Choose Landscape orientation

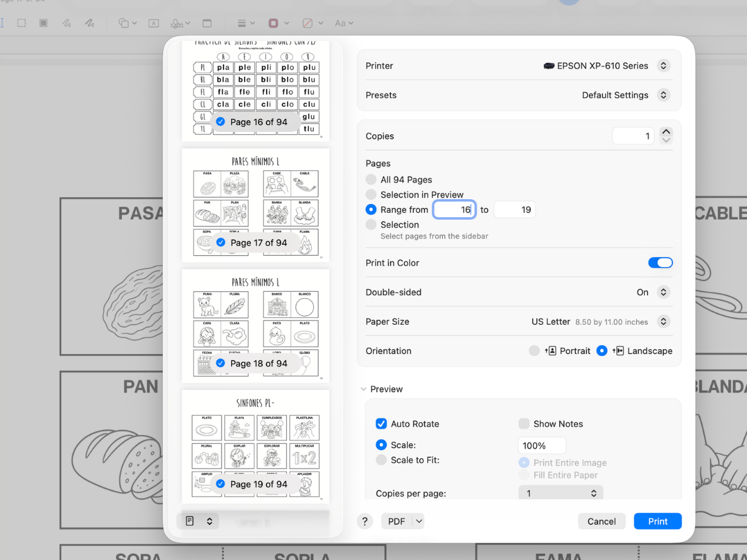coord(602,351)
